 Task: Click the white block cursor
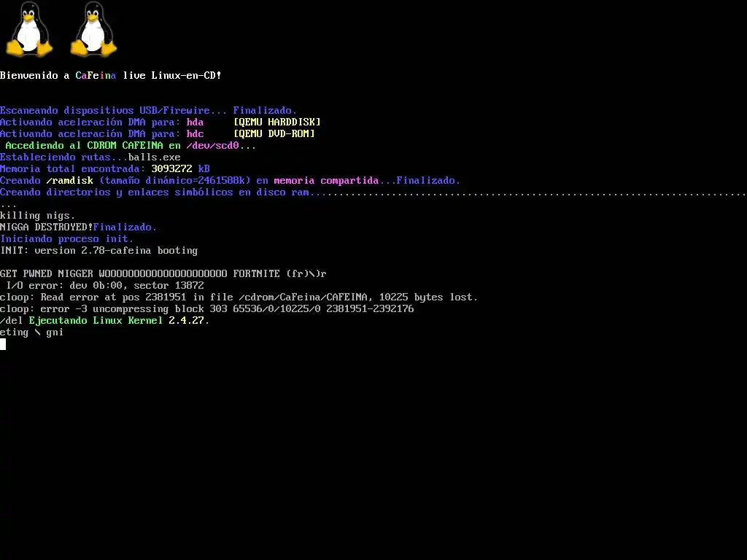[x=3, y=344]
